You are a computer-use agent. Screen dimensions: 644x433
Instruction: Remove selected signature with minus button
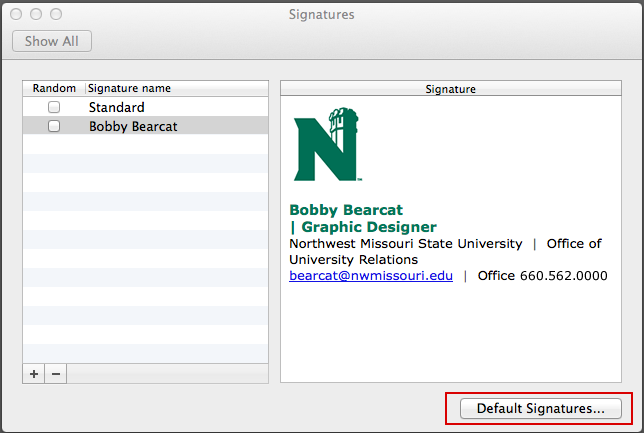point(56,374)
